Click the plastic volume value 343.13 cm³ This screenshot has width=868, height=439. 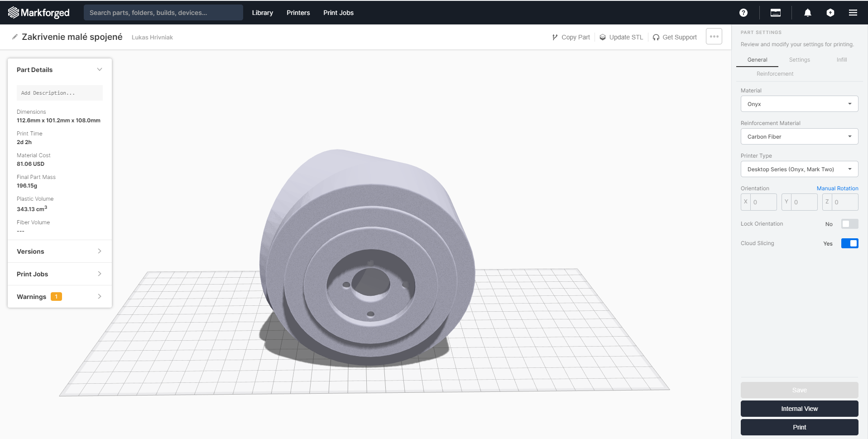[x=32, y=209]
